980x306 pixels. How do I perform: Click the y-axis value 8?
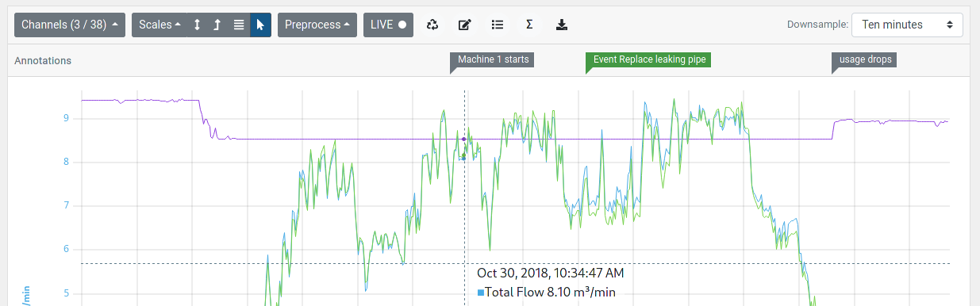tap(67, 162)
